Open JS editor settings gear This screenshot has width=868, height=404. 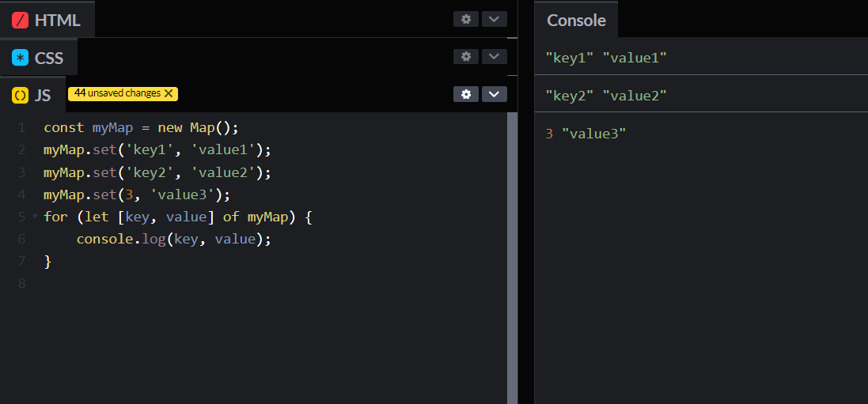[x=466, y=94]
